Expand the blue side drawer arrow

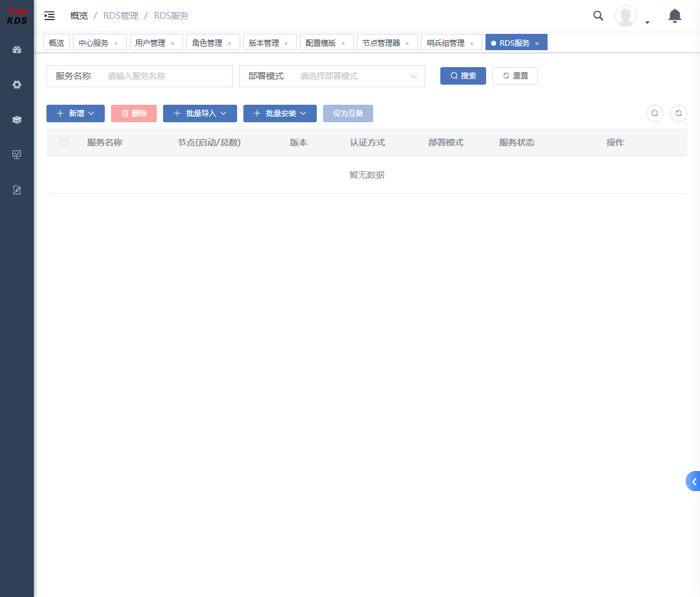pyautogui.click(x=694, y=481)
